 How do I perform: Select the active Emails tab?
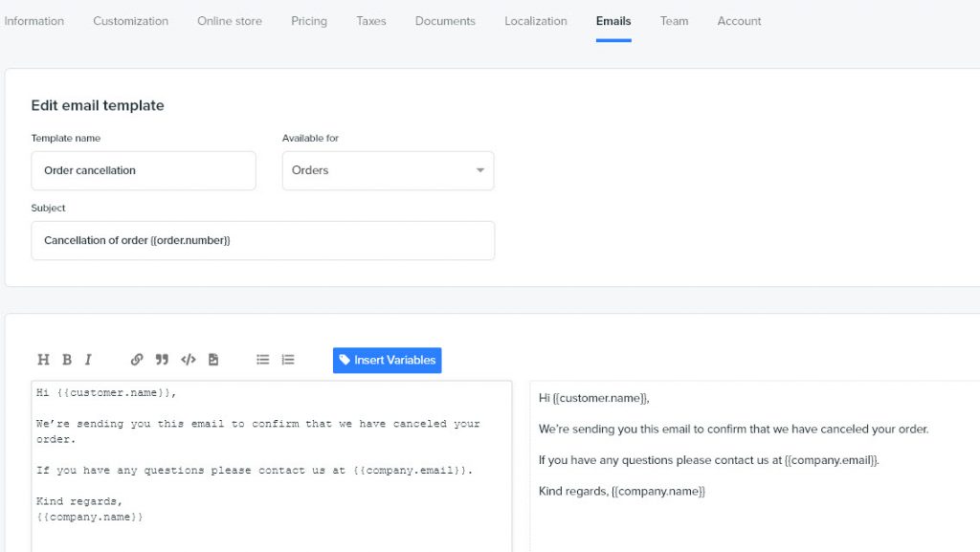613,21
